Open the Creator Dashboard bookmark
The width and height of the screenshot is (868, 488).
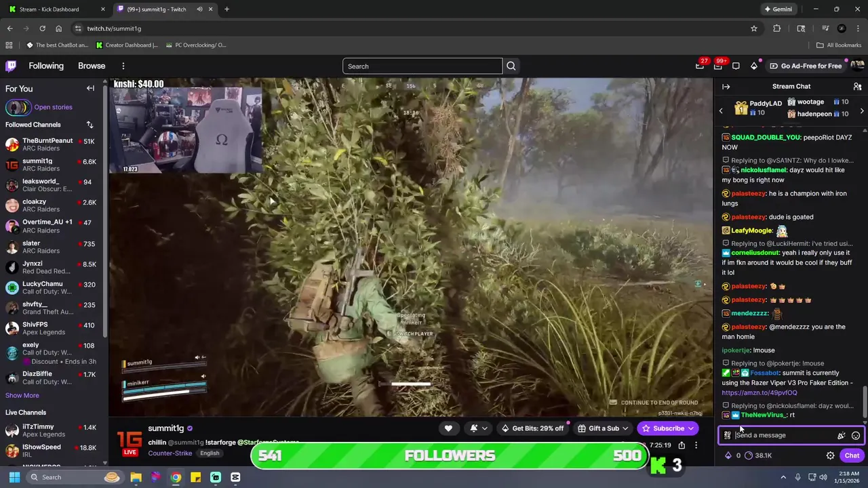click(x=127, y=45)
